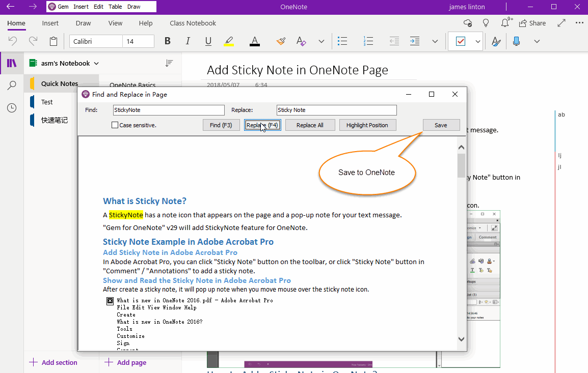Expand more font formatting options
The image size is (588, 373).
pos(322,41)
